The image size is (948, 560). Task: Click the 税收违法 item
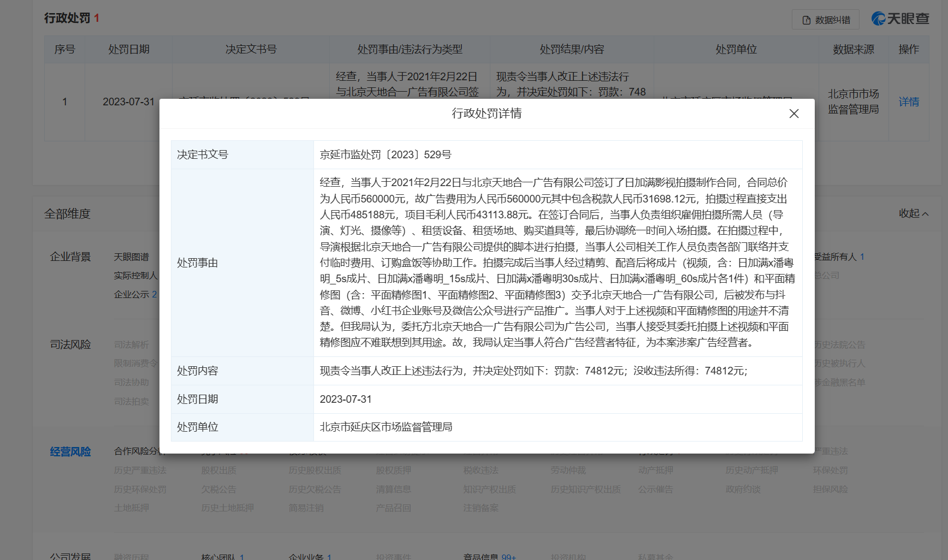point(481,470)
